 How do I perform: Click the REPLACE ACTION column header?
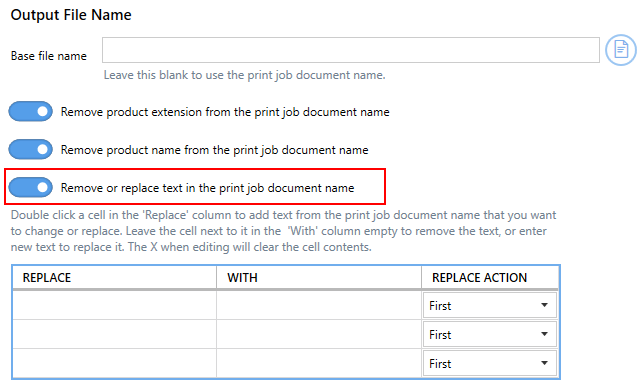click(x=490, y=278)
